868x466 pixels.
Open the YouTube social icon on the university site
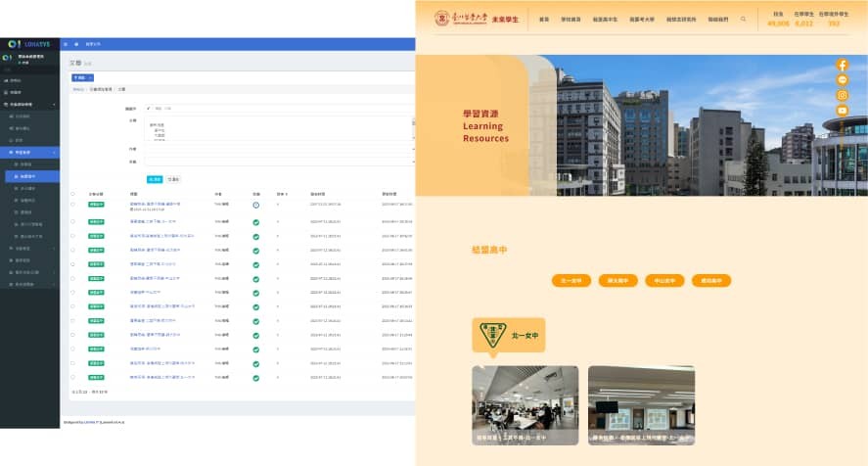point(842,111)
